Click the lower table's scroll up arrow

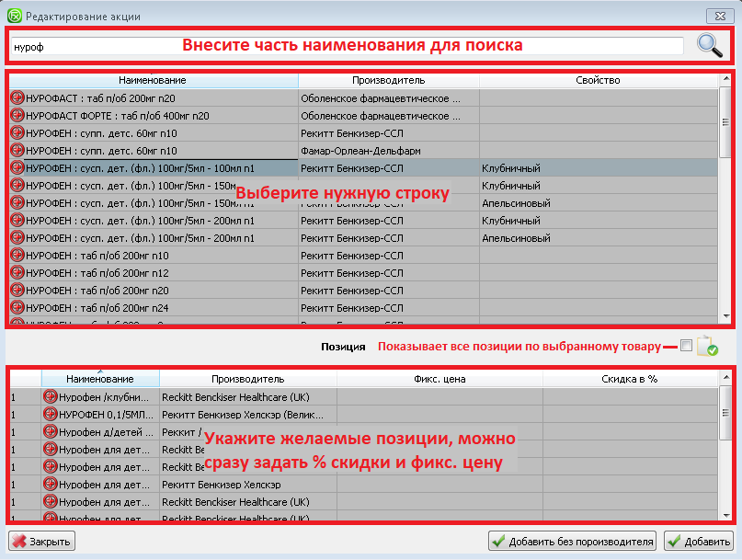[725, 377]
